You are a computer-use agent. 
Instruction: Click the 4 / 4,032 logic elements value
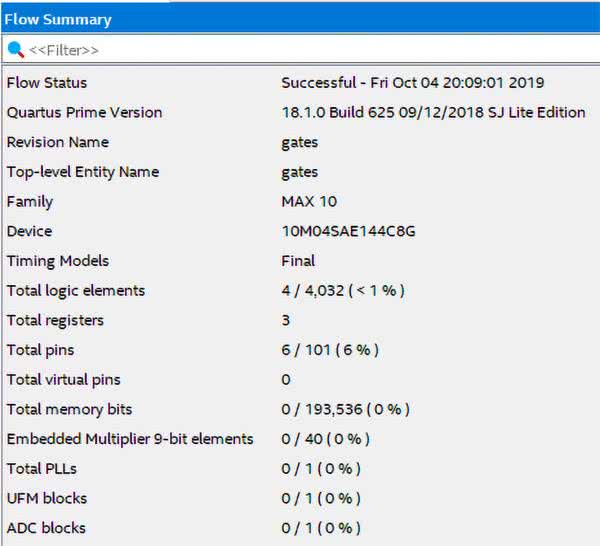click(343, 291)
